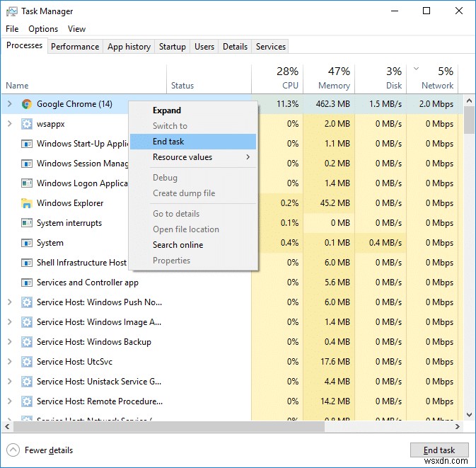
Task: Select End task in the context menu
Action: pos(193,142)
